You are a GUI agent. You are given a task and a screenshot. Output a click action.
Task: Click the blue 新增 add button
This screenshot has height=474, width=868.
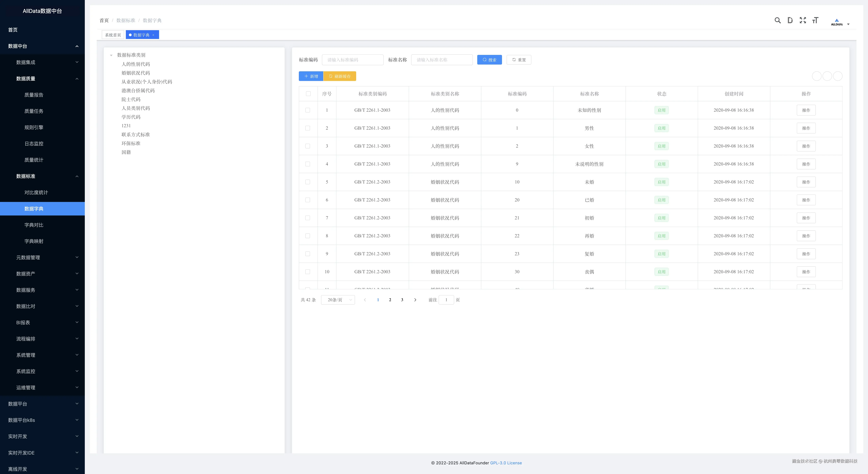point(311,76)
